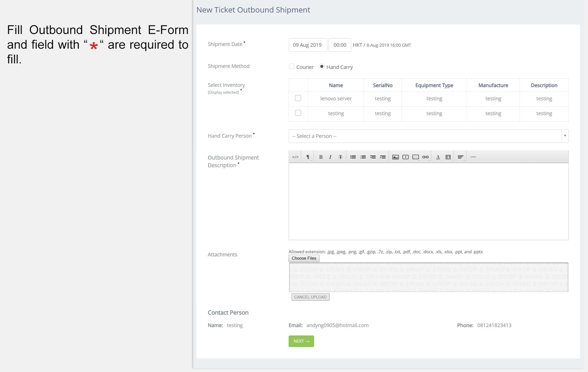Insert a video into the description
Screen dimensions: 588x372
click(x=405, y=157)
